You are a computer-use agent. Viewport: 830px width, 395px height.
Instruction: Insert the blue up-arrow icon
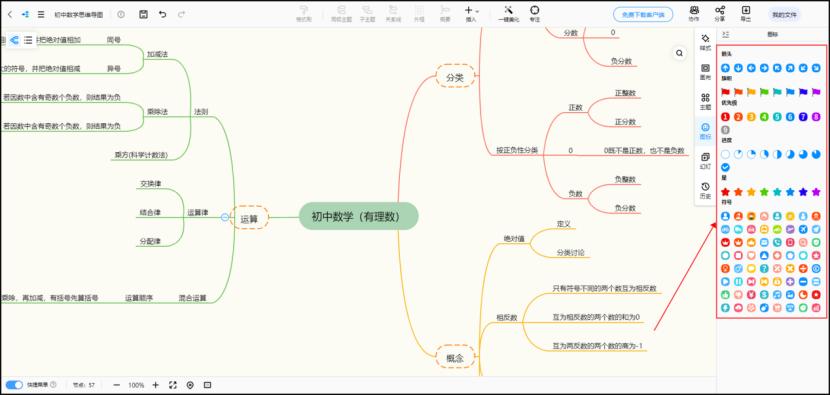click(x=725, y=68)
